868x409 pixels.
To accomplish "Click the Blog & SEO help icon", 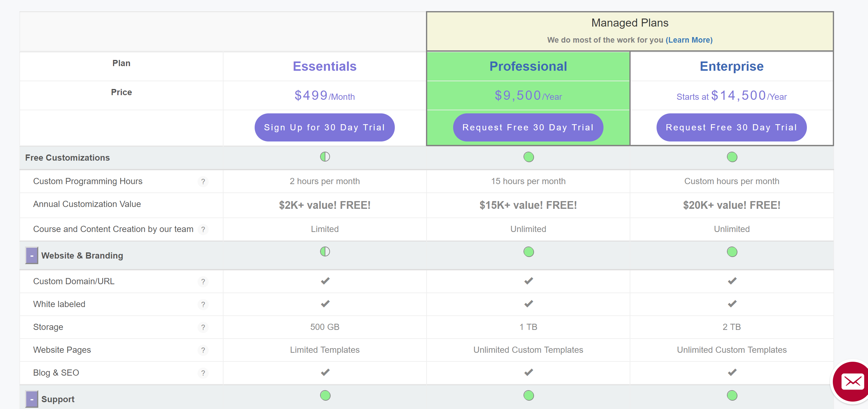I will (203, 373).
